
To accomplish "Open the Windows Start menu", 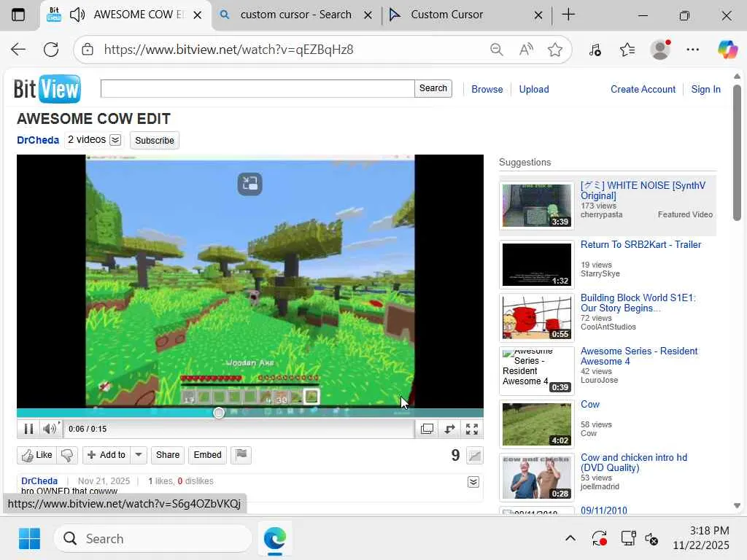I will point(29,539).
